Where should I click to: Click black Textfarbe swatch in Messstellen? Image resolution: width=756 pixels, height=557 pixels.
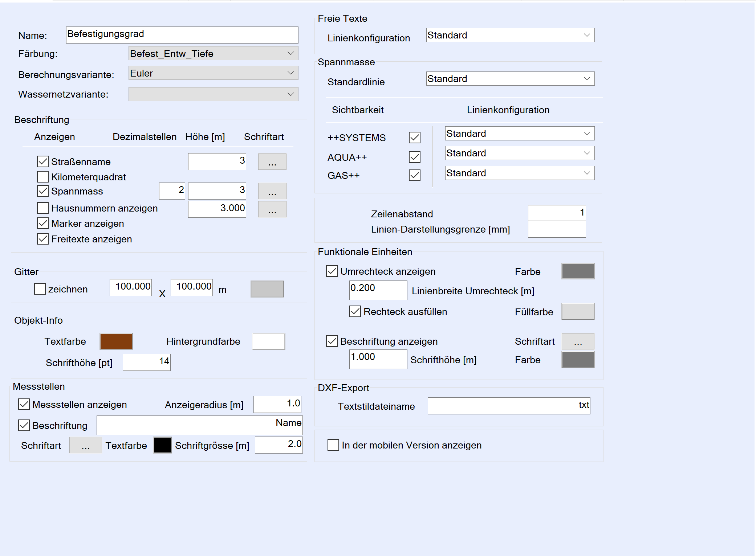(x=162, y=445)
